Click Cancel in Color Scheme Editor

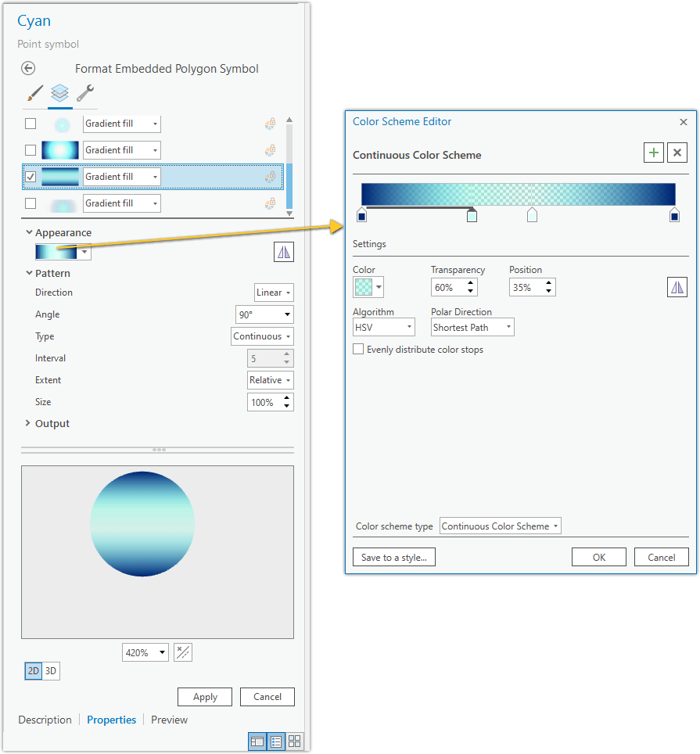pyautogui.click(x=661, y=557)
